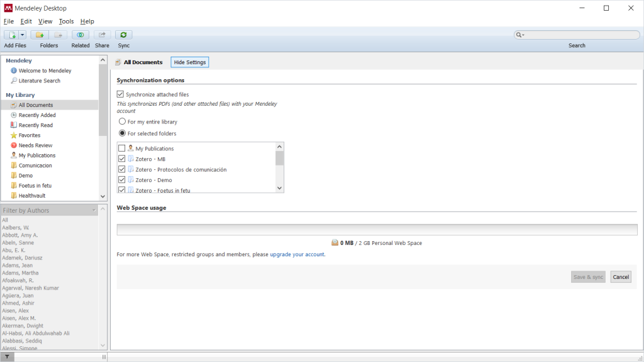The width and height of the screenshot is (644, 362).
Task: Click author list scroll down arrow
Action: [x=103, y=346]
